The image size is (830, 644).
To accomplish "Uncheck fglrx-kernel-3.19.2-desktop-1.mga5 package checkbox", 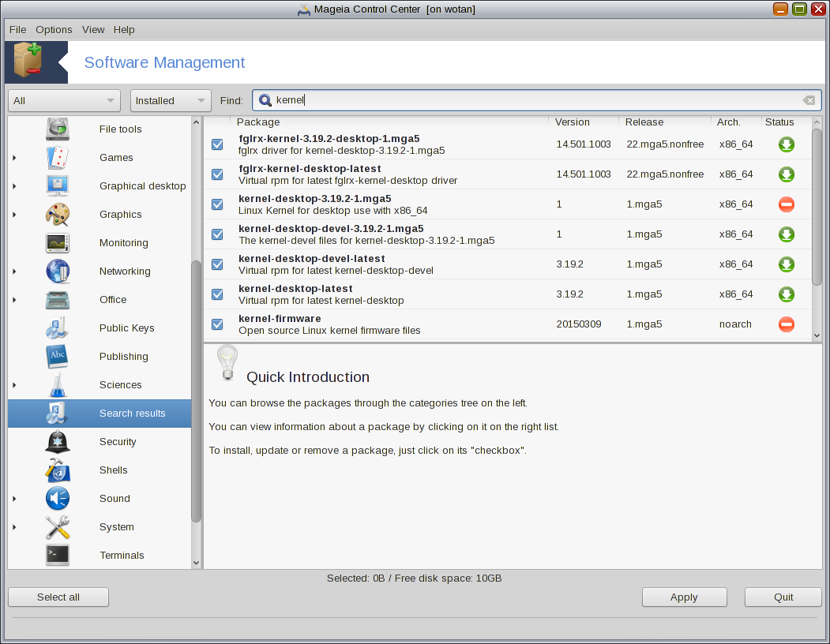I will point(217,144).
